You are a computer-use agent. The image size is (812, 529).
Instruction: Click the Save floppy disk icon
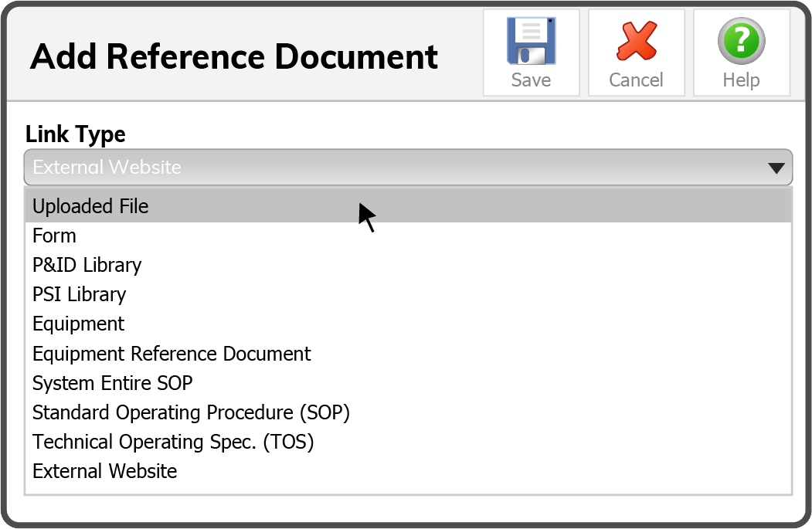[531, 41]
